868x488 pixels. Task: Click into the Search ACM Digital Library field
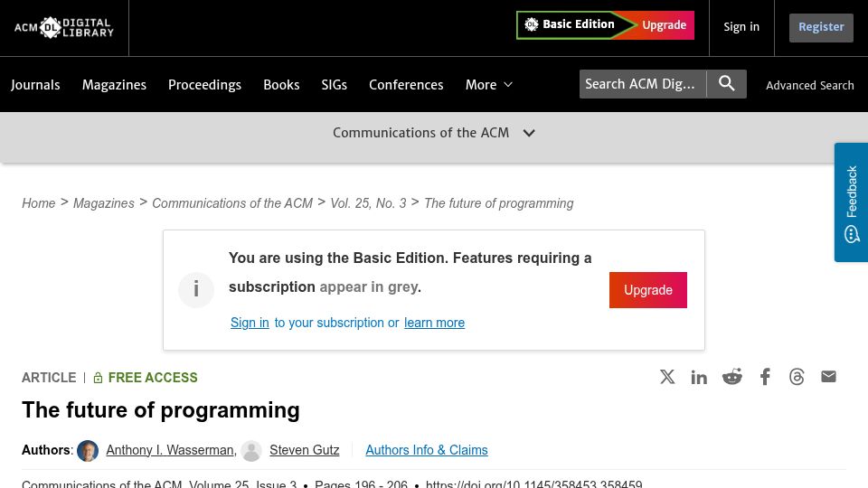[x=643, y=84]
